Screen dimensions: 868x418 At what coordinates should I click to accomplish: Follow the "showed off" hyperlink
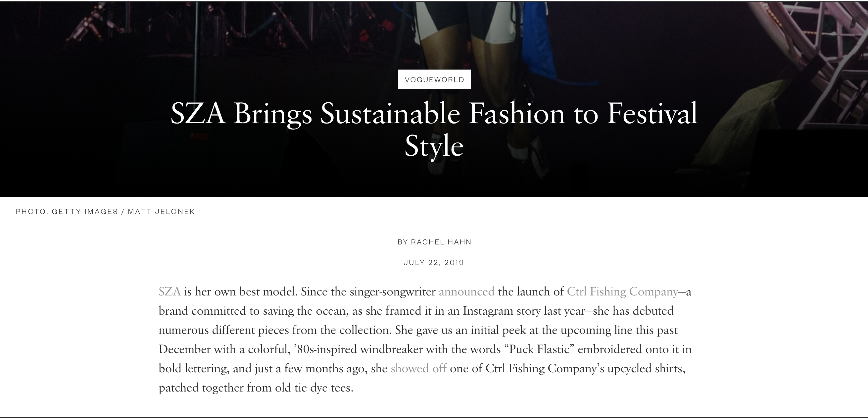(x=418, y=368)
